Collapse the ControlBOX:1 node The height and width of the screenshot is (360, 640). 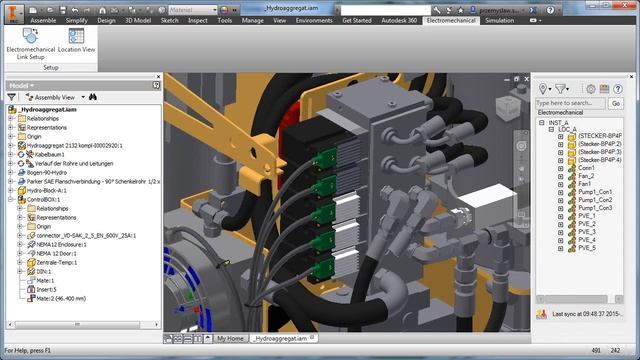pos(11,199)
